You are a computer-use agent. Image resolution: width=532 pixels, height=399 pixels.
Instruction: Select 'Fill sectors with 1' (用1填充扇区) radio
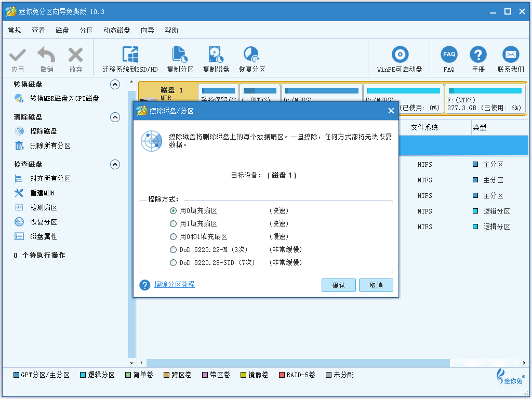click(x=173, y=223)
